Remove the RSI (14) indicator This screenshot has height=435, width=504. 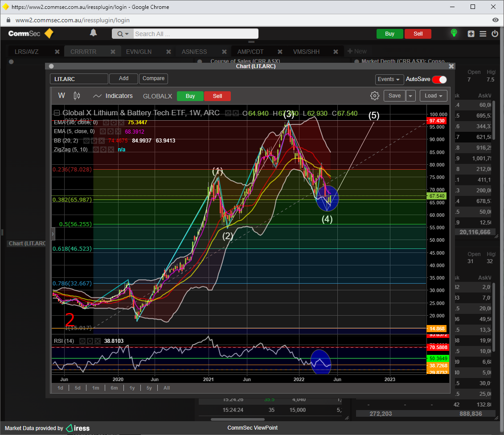point(98,341)
